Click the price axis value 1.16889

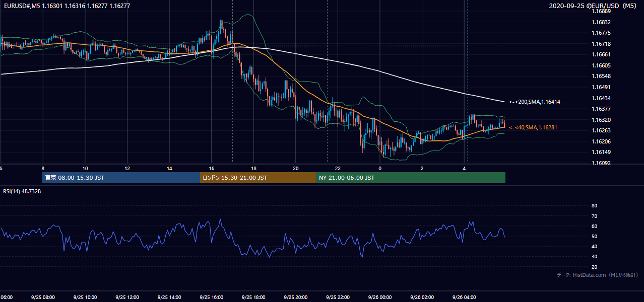[601, 11]
